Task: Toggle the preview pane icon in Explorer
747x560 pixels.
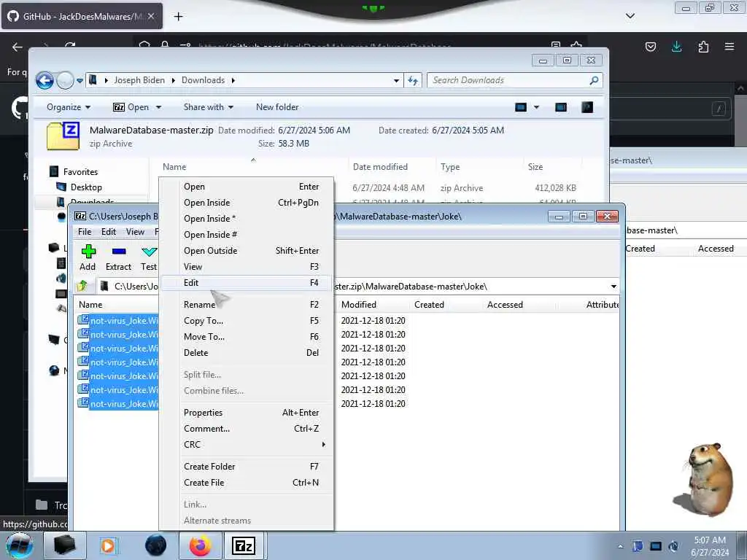Action: (561, 107)
